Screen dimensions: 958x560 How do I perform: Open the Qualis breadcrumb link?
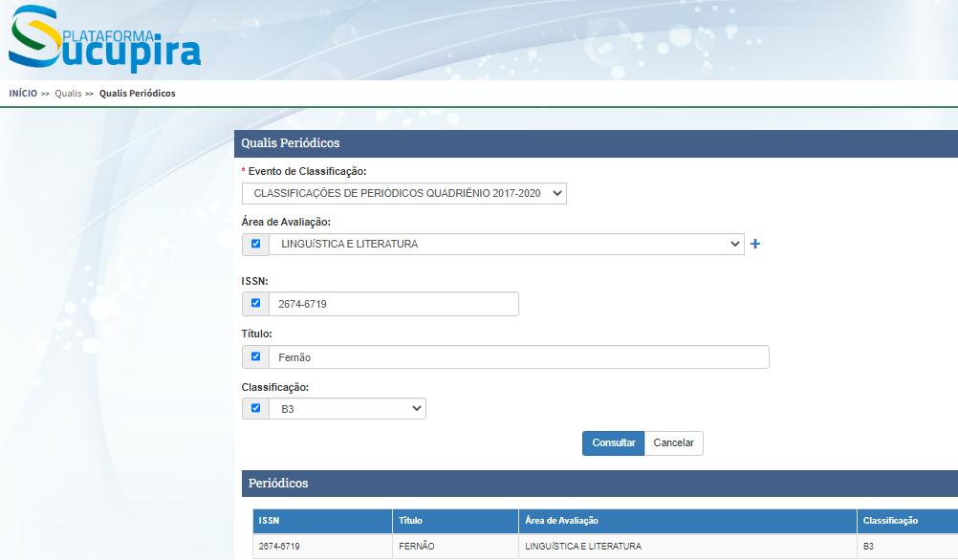pyautogui.click(x=68, y=94)
